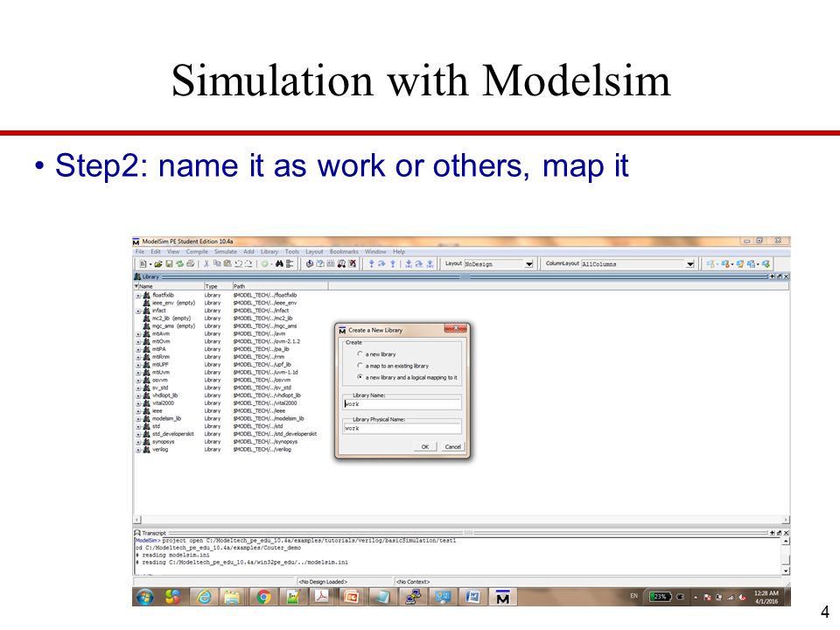Click OK in Create a New Library
Viewport: 840px width, 630px height.
click(x=425, y=447)
